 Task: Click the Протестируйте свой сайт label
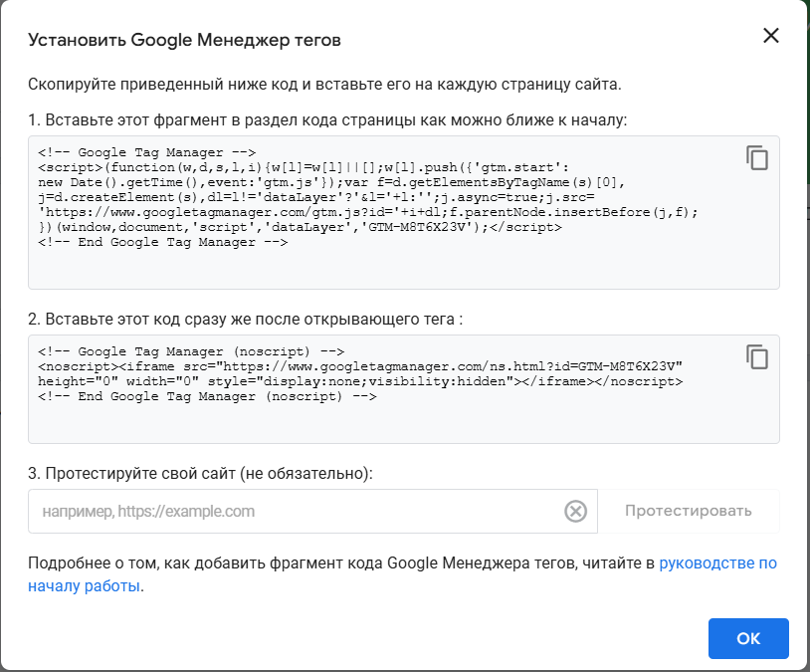[200, 473]
